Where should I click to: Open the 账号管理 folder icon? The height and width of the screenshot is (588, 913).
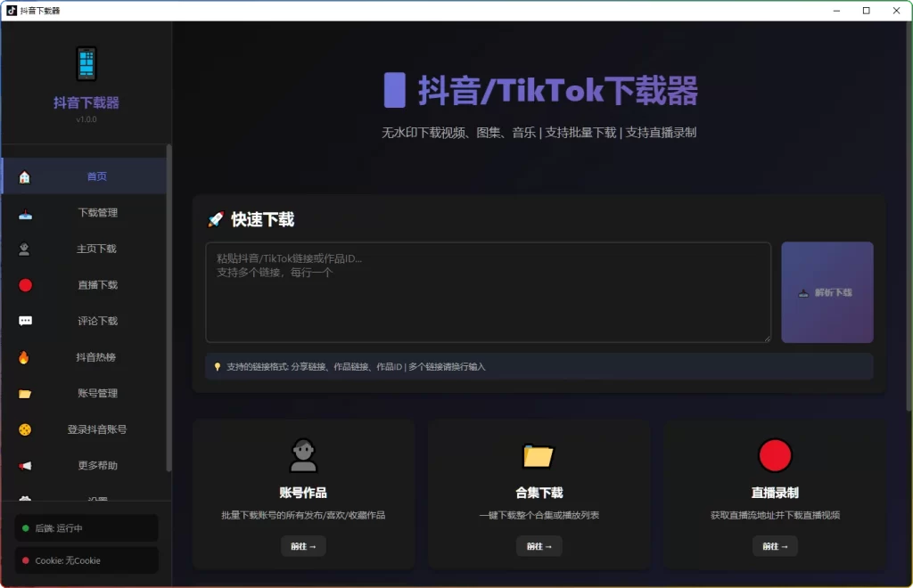pyautogui.click(x=26, y=393)
